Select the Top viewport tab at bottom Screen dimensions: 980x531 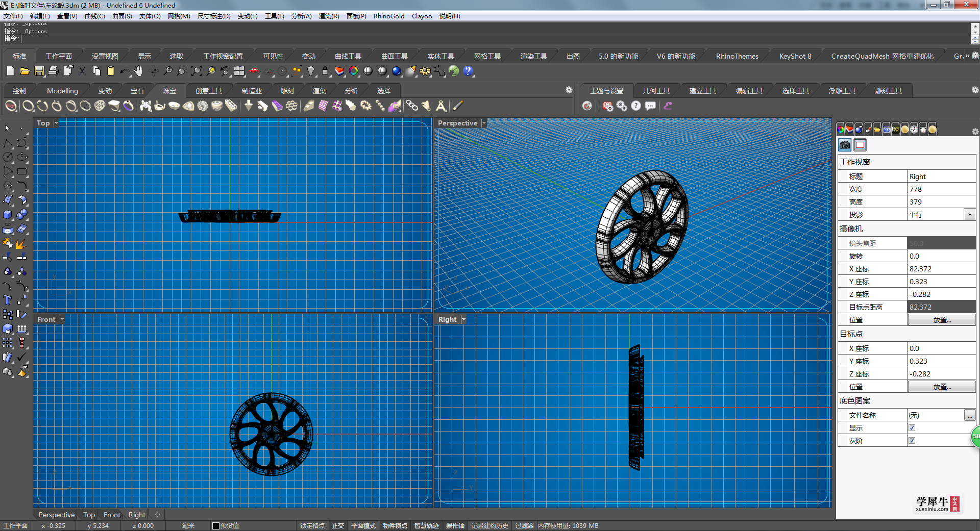89,515
